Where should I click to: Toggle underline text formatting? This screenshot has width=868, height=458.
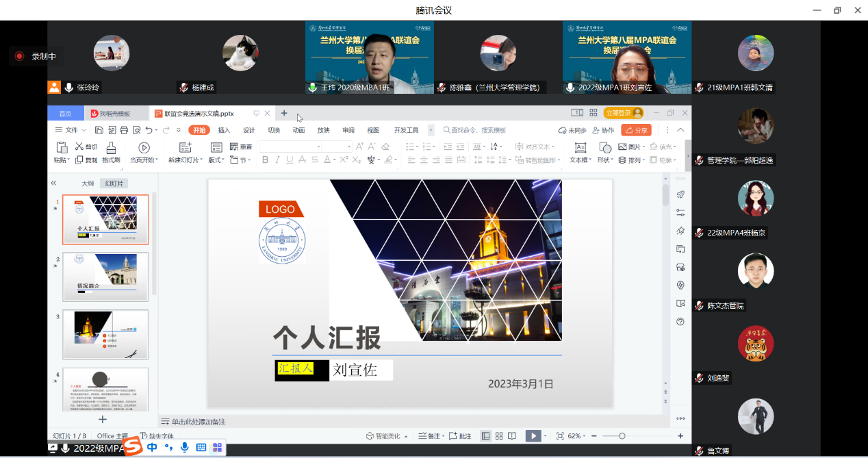pyautogui.click(x=290, y=160)
